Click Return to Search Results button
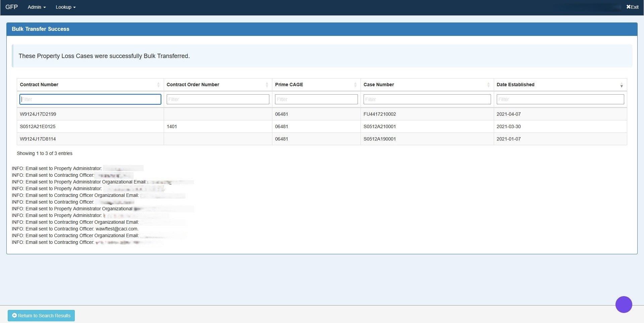 pos(41,315)
